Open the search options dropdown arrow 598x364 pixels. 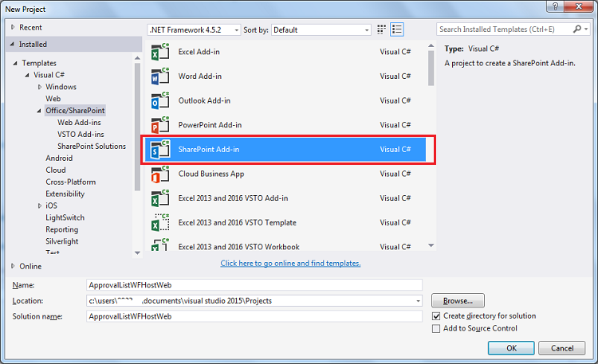[x=586, y=29]
